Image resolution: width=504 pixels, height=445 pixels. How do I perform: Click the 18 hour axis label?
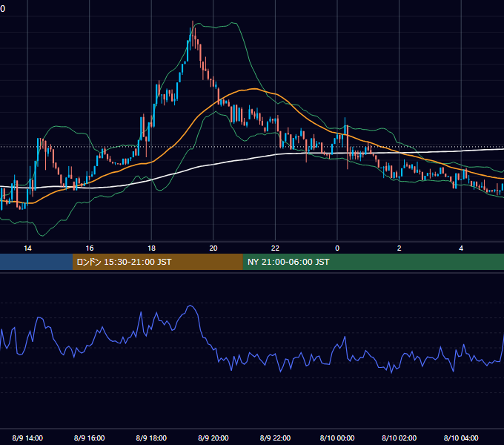tap(151, 248)
